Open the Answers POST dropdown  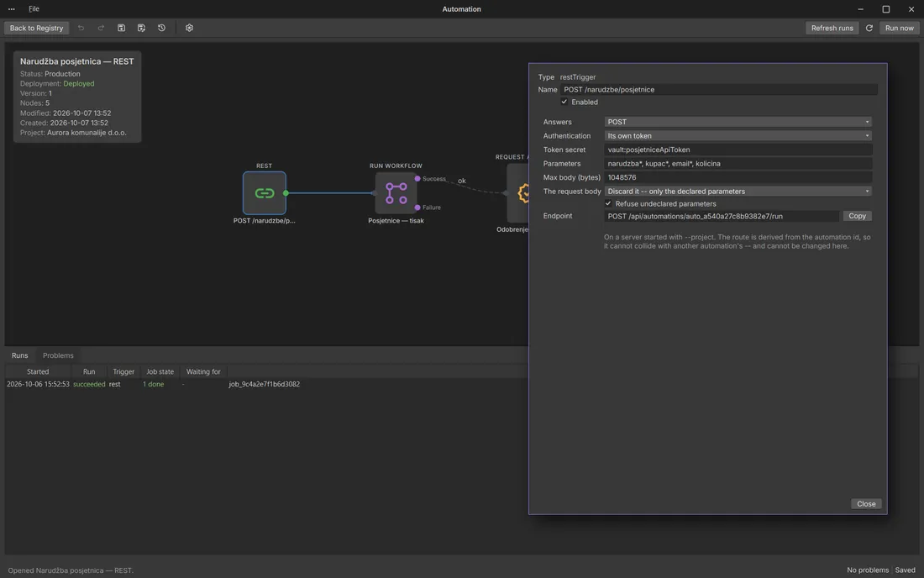click(x=738, y=122)
